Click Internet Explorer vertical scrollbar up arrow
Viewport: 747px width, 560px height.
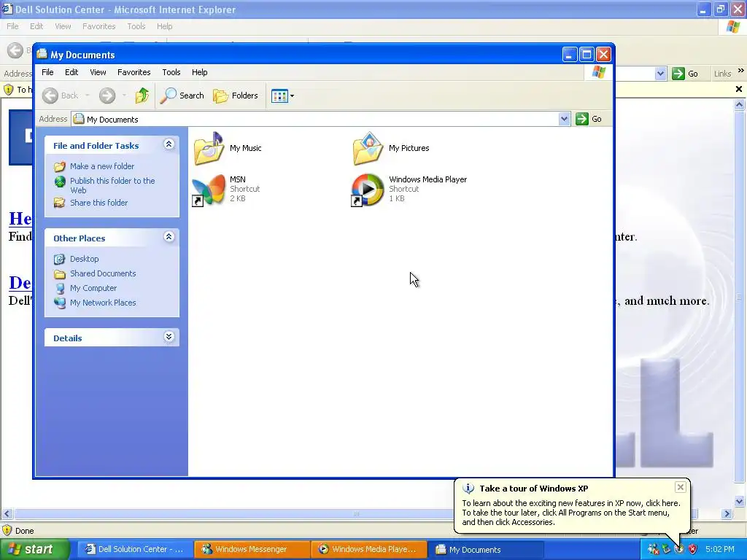pyautogui.click(x=740, y=105)
